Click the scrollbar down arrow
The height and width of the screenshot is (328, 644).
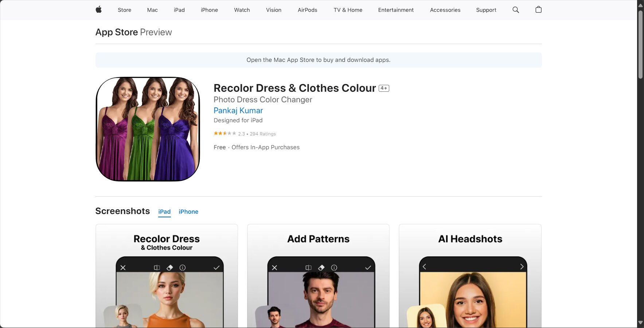(640, 323)
